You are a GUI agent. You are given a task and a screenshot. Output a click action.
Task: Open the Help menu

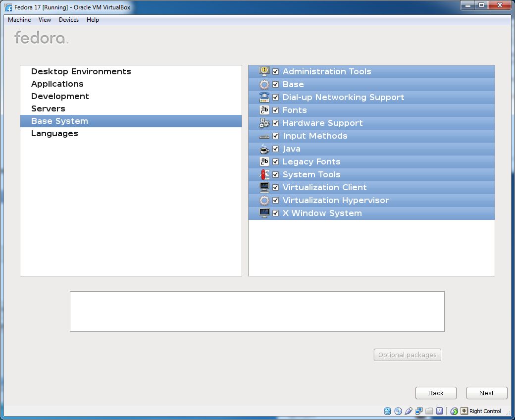click(93, 20)
